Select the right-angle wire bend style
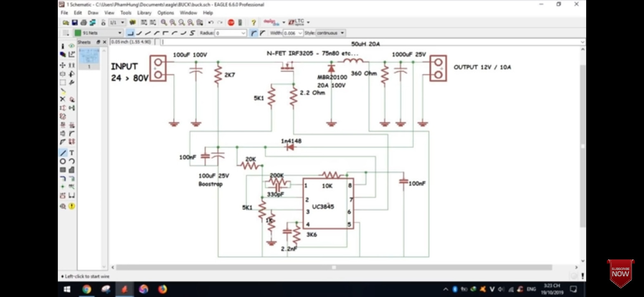644x297 pixels. click(x=130, y=33)
